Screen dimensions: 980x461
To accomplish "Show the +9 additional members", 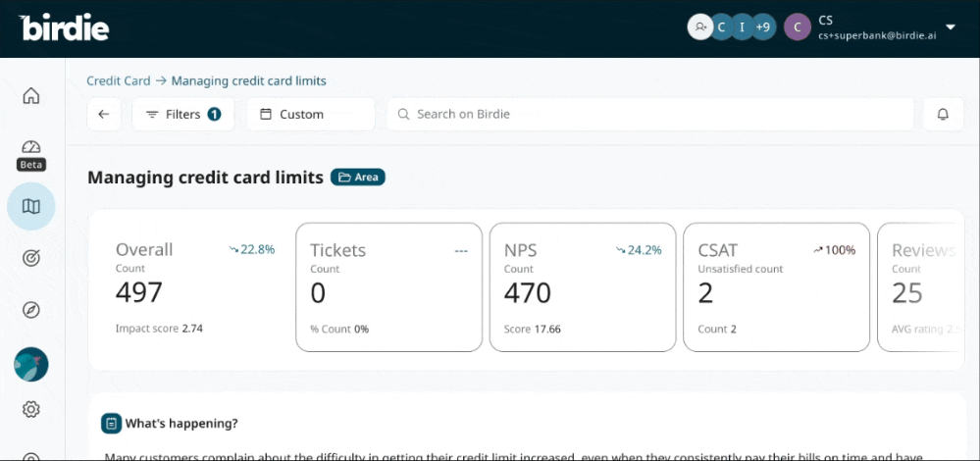I will click(x=762, y=27).
